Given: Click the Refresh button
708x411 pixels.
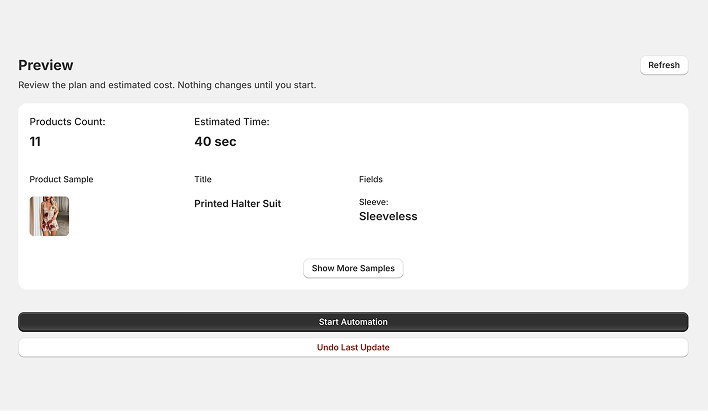Looking at the screenshot, I should (664, 65).
